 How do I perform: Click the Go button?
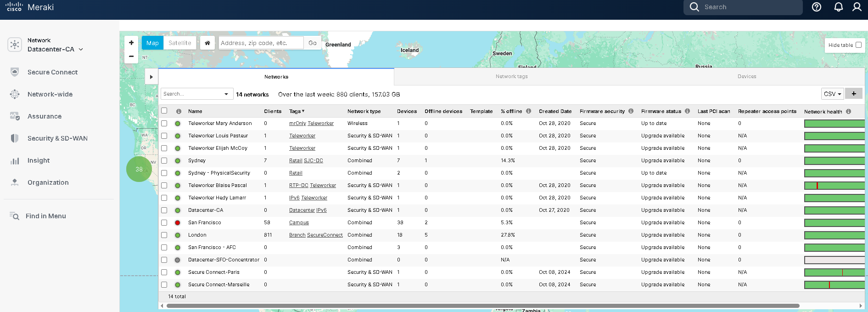313,43
